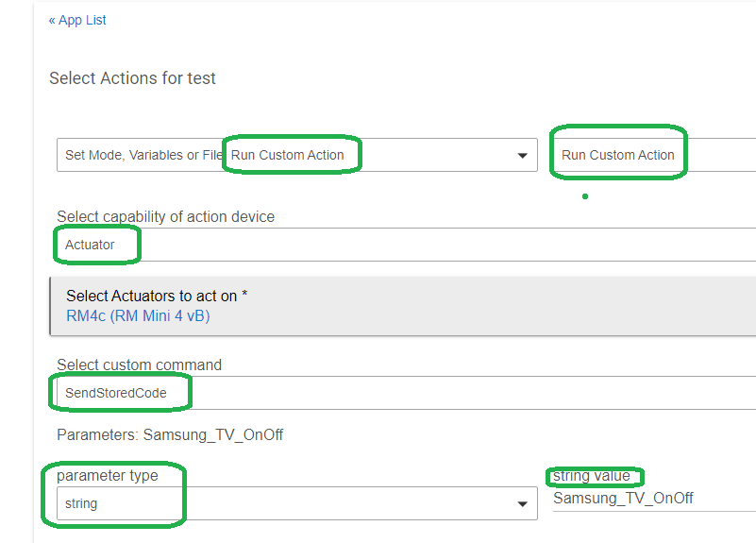The image size is (756, 543).
Task: Click the arrow on the first action dropdown
Action: pos(523,156)
